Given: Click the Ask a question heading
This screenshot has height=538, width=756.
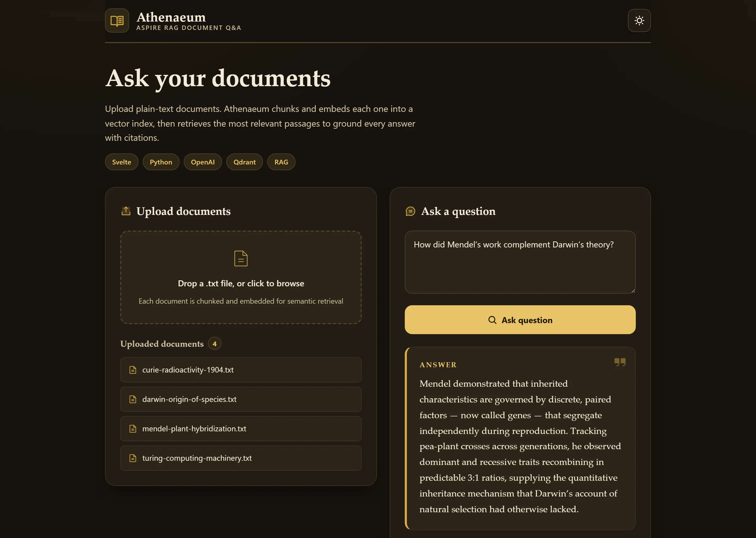Looking at the screenshot, I should click(458, 211).
